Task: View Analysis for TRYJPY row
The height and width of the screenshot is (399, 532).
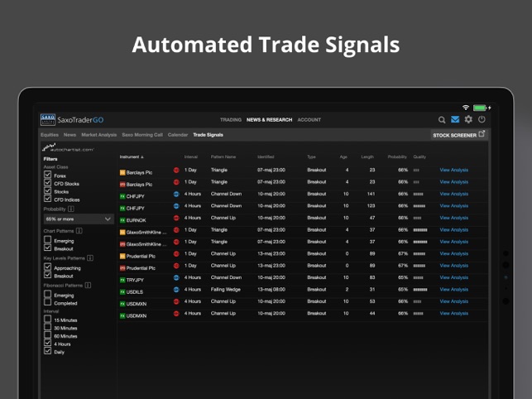Action: tap(454, 277)
